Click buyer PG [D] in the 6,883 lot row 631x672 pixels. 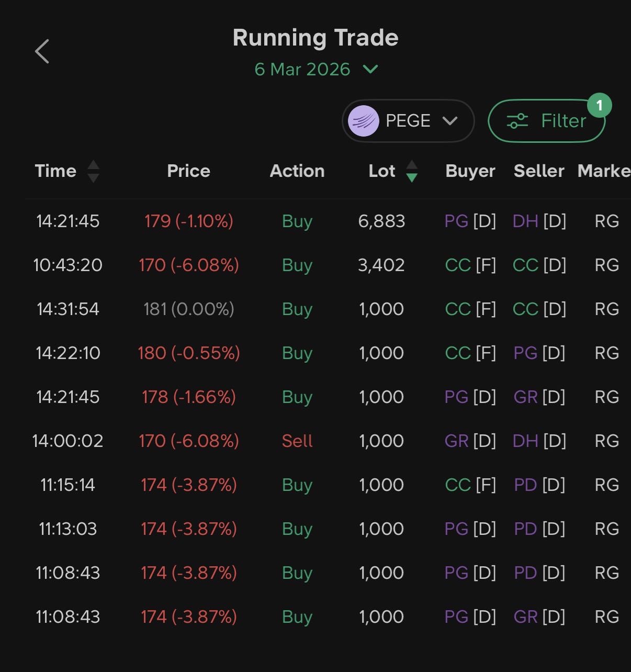coord(470,221)
